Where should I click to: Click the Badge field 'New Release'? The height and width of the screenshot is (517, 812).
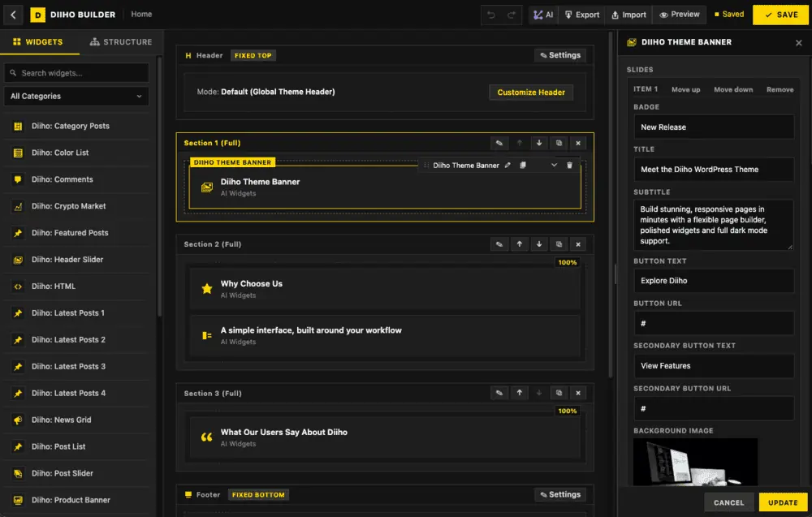(x=714, y=127)
